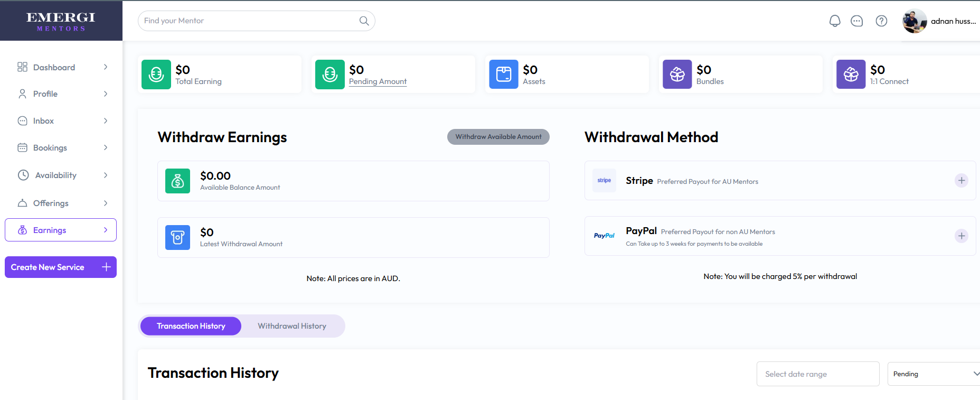The height and width of the screenshot is (400, 980).
Task: Click the Select date range field
Action: (817, 374)
